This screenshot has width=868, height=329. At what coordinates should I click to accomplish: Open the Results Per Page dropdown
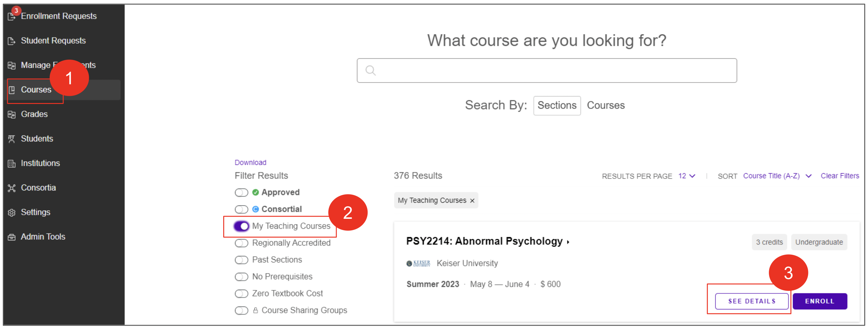click(687, 176)
